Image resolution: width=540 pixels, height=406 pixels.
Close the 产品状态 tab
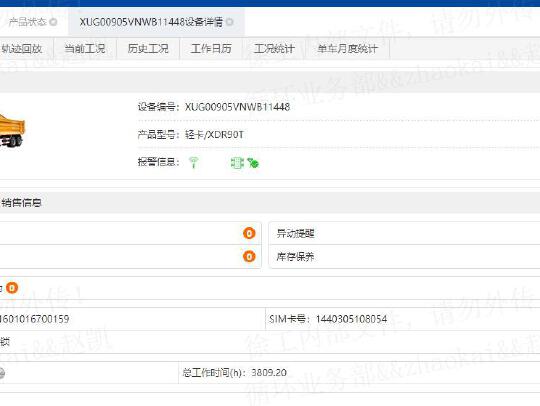53,22
